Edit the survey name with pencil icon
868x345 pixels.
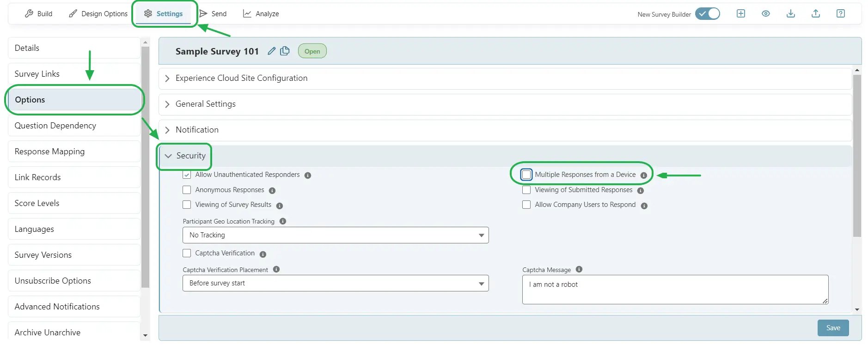[272, 51]
